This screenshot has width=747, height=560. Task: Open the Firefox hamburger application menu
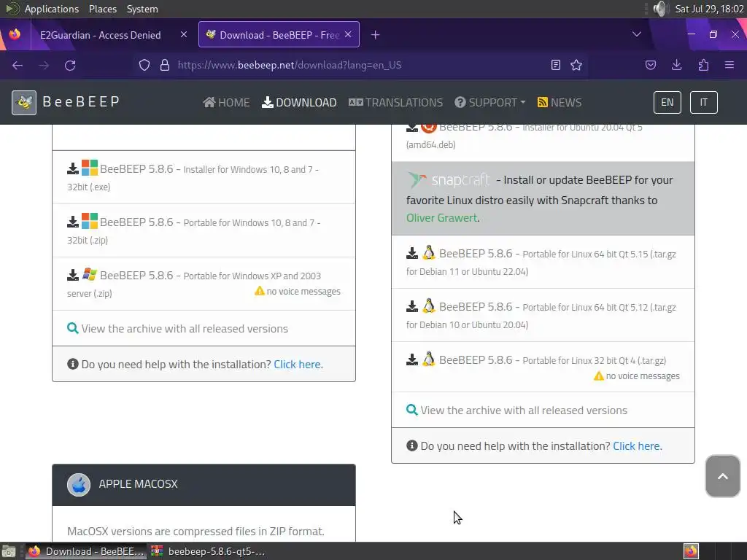(x=729, y=65)
